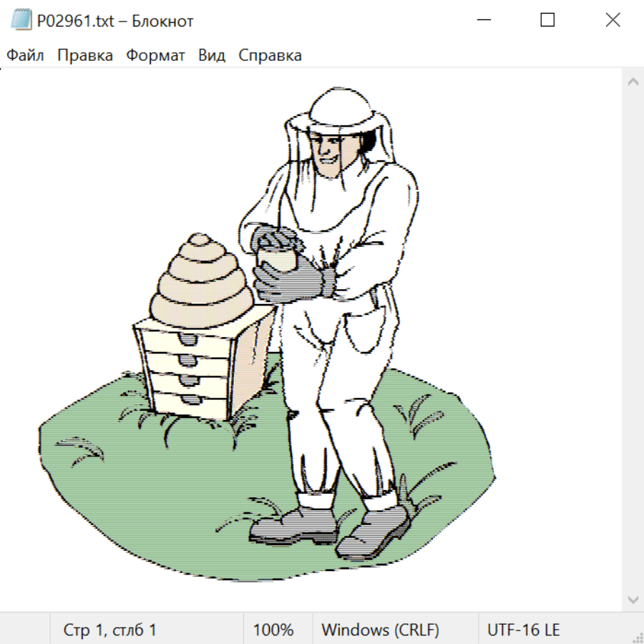
Task: Open the Правка menu
Action: point(85,56)
